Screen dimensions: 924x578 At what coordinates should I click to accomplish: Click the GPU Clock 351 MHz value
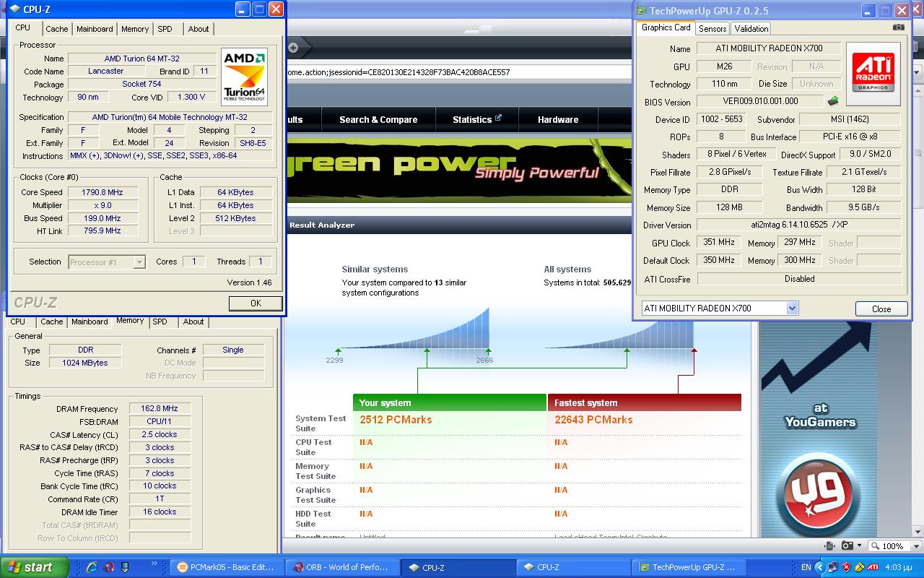point(718,243)
